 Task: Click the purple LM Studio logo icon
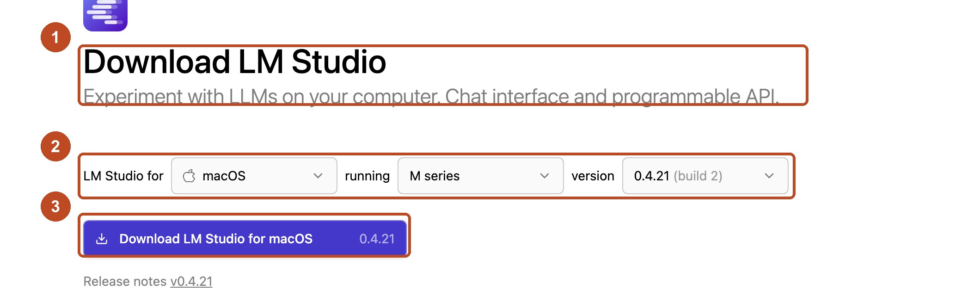point(105,15)
